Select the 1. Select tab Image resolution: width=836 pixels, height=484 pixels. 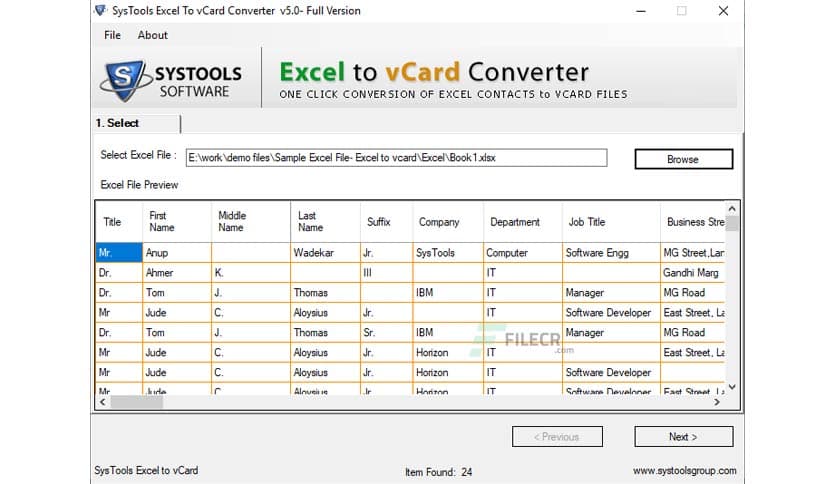[x=136, y=123]
